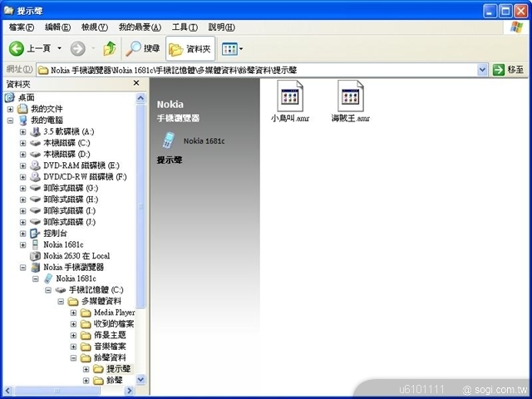532x399 pixels.
Task: Select the 3.5 軟碟機 (A:) floppy icon
Action: tap(35, 131)
